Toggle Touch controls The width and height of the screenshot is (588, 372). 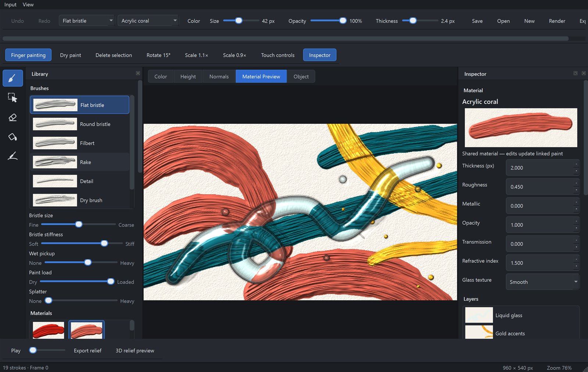pos(278,55)
